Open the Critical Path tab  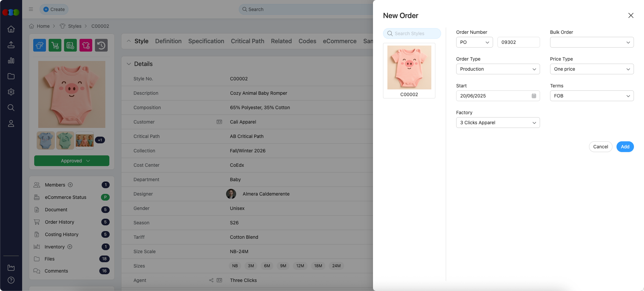click(x=247, y=41)
